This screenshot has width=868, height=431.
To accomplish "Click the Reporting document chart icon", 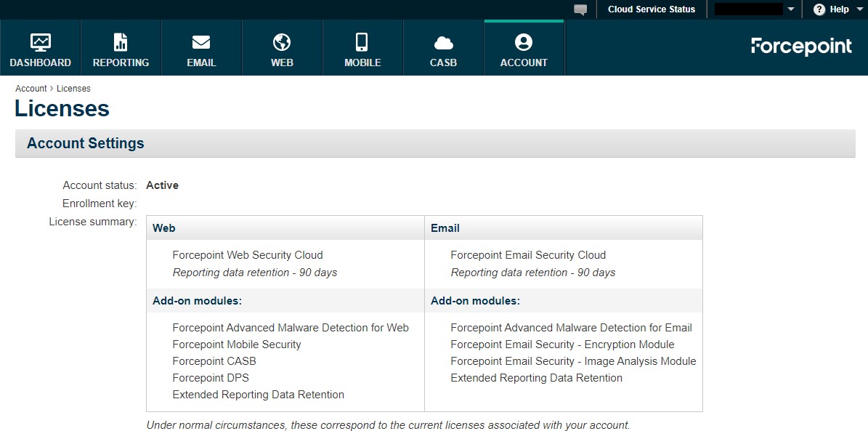I will [121, 42].
